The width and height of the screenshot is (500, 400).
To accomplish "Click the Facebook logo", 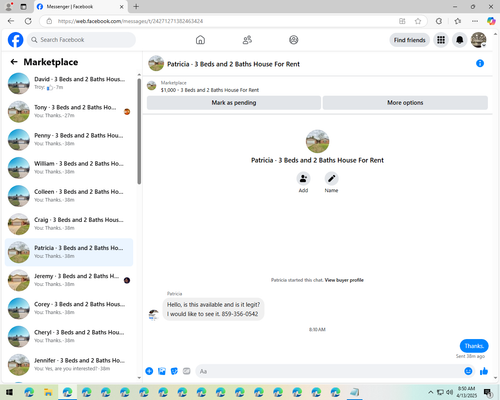I will [16, 40].
